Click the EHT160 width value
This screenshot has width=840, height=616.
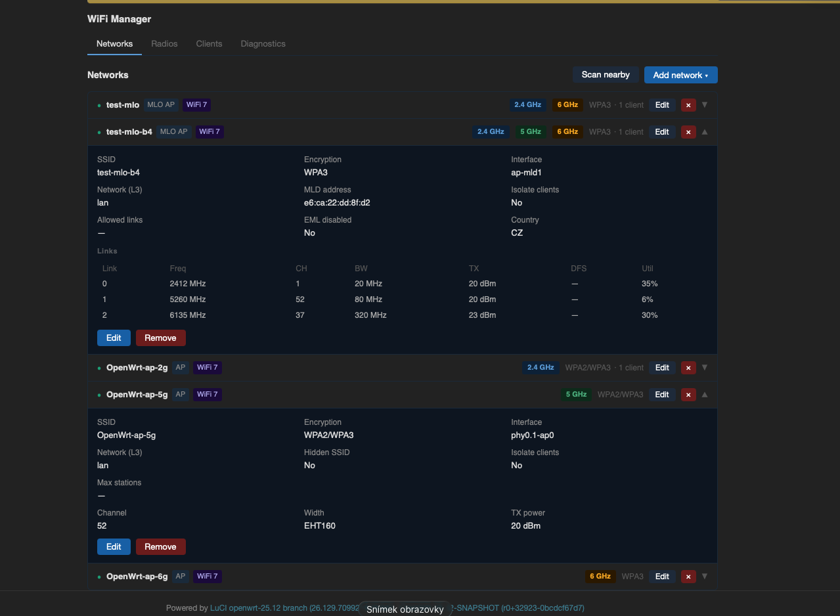click(320, 526)
